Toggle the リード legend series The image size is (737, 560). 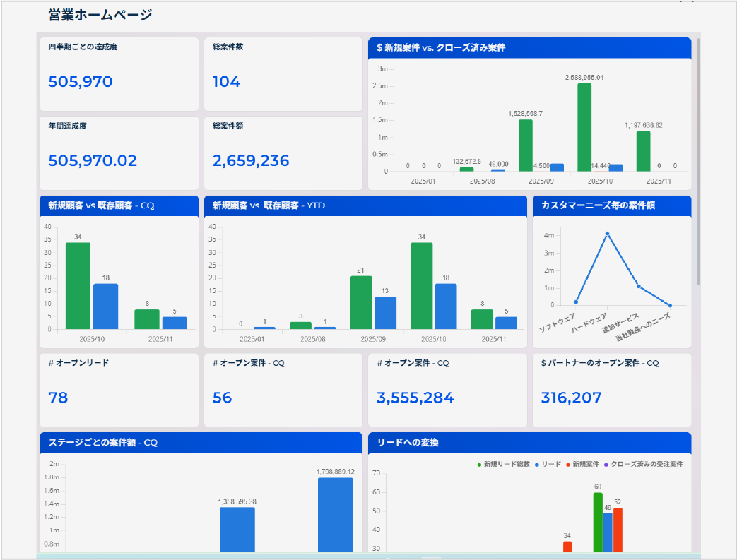[x=548, y=464]
